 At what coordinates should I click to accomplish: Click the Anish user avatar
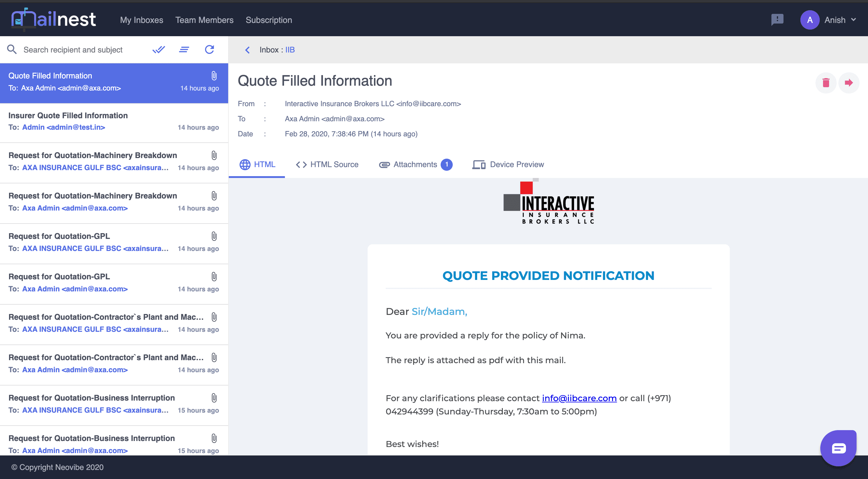point(810,20)
